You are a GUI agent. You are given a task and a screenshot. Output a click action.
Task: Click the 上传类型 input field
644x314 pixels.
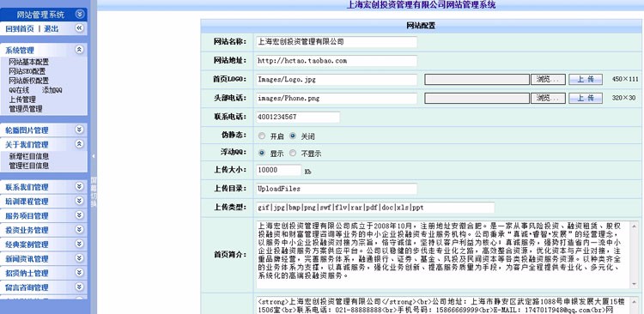pos(375,208)
